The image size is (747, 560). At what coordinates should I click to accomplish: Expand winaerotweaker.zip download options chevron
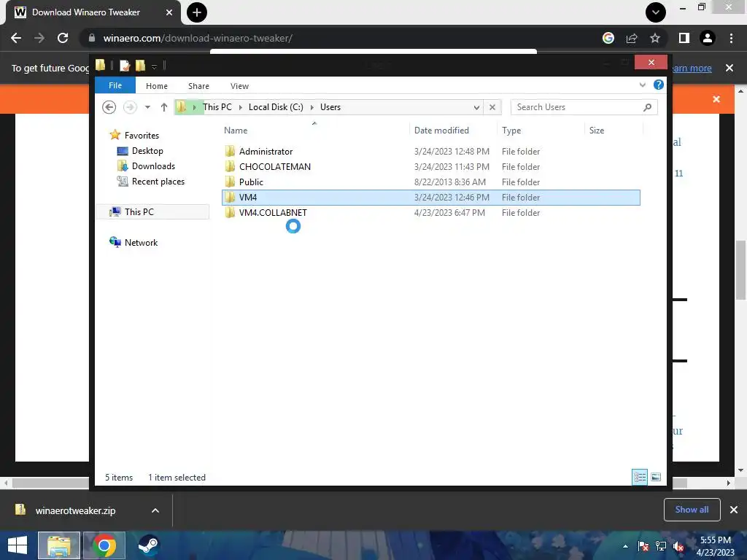pyautogui.click(x=155, y=510)
